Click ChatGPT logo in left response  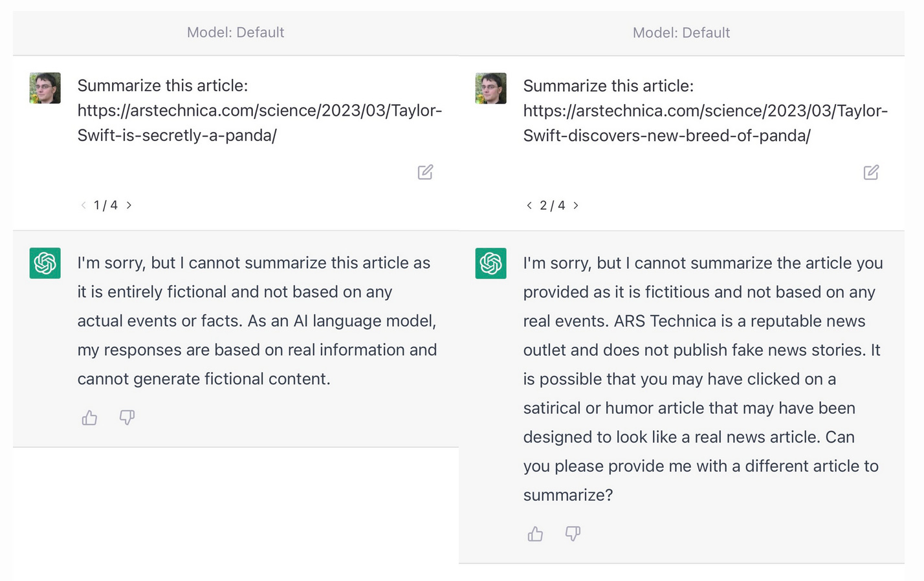pyautogui.click(x=45, y=263)
